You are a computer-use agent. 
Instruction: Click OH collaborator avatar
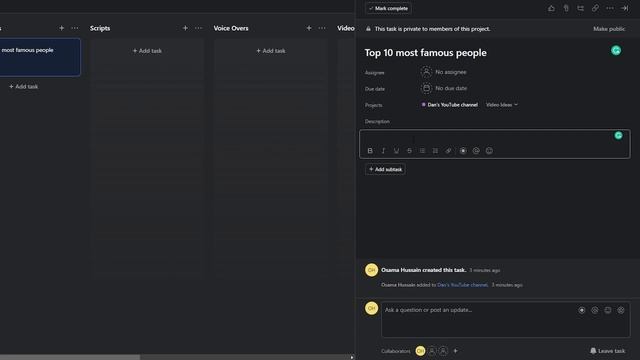click(x=420, y=351)
